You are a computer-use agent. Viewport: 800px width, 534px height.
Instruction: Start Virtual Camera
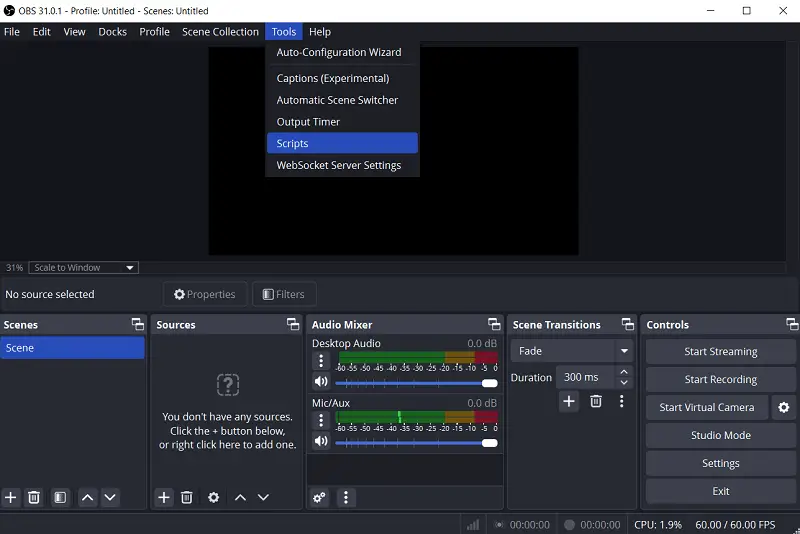(x=707, y=407)
